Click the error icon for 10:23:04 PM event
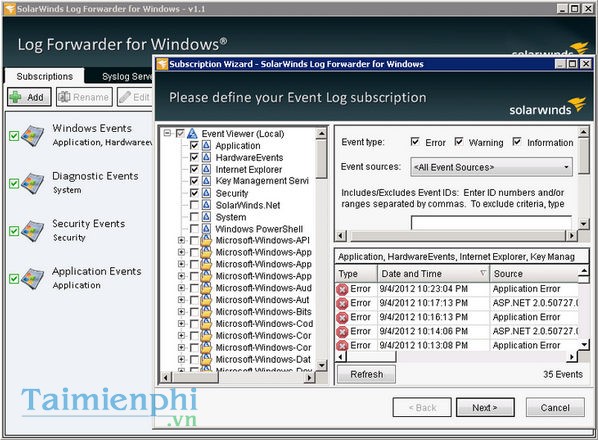This screenshot has height=440, width=598. pyautogui.click(x=342, y=289)
